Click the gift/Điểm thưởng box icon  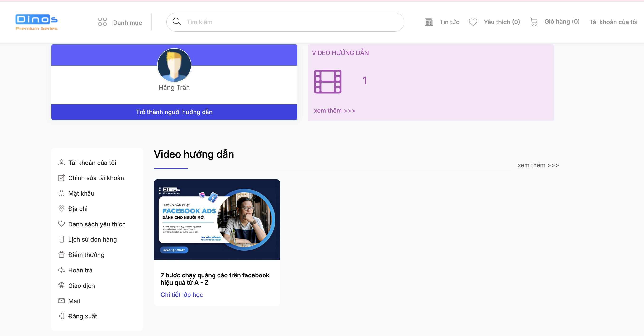coord(61,255)
